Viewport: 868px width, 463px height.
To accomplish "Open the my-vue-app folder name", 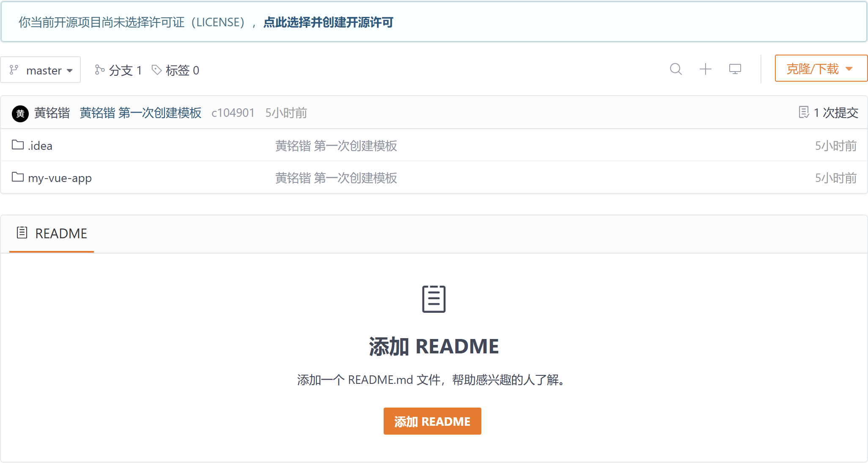I will tap(60, 178).
